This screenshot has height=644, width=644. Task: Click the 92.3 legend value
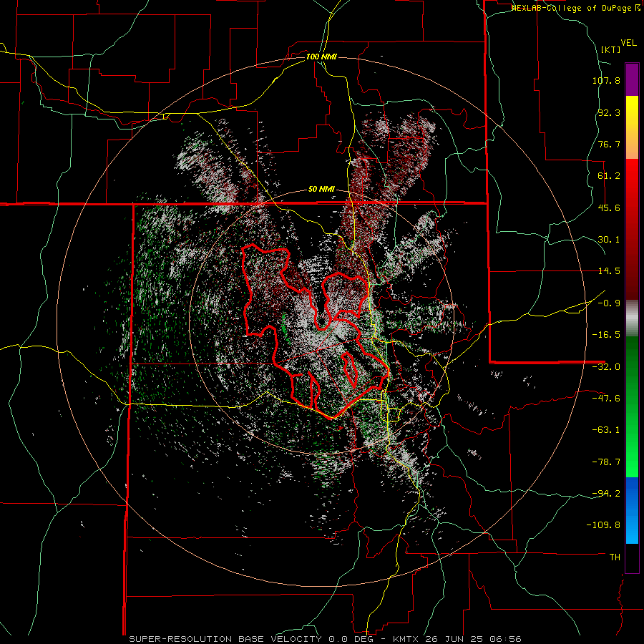(x=609, y=112)
